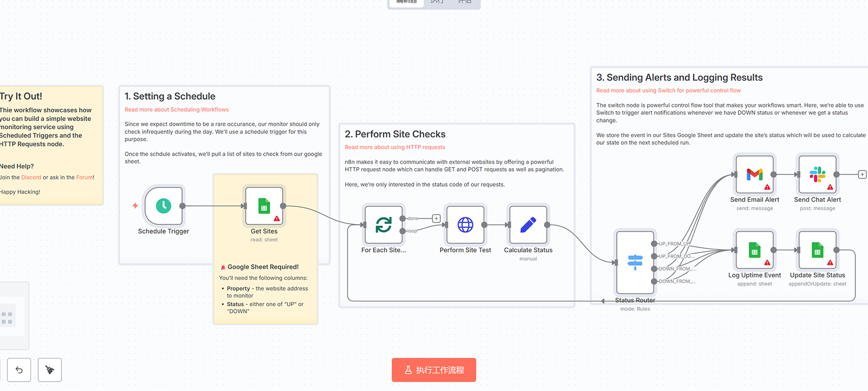This screenshot has width=868, height=391.
Task: Open the Discord link in the help note
Action: click(x=31, y=177)
